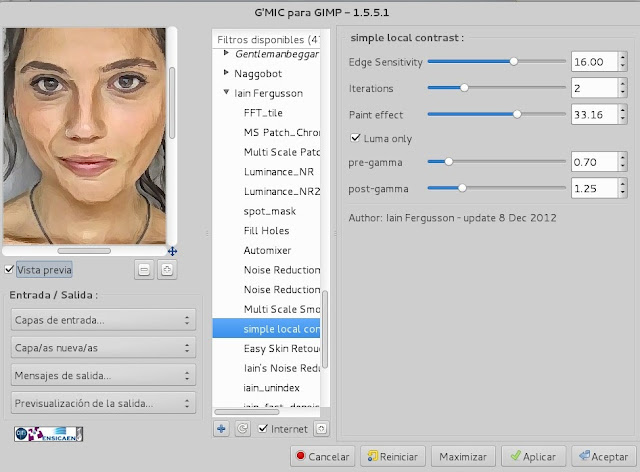Click the small button right of Internet
Image resolution: width=640 pixels, height=472 pixels.
coord(321,429)
